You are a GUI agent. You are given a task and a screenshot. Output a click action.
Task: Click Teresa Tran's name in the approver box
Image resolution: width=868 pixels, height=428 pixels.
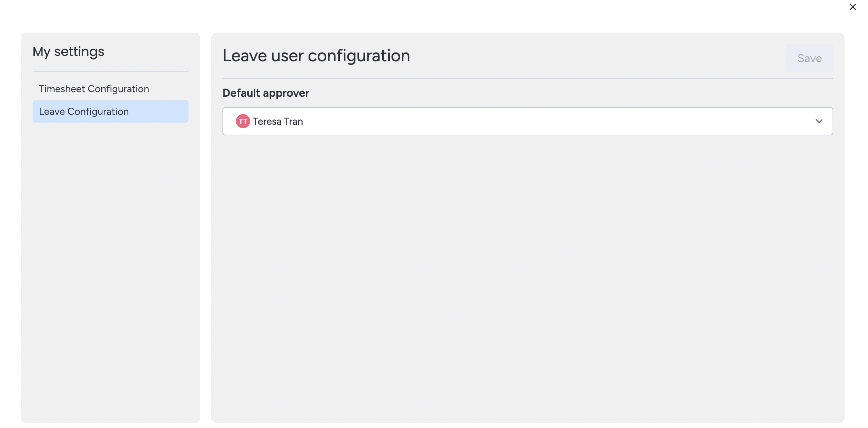[x=278, y=121]
